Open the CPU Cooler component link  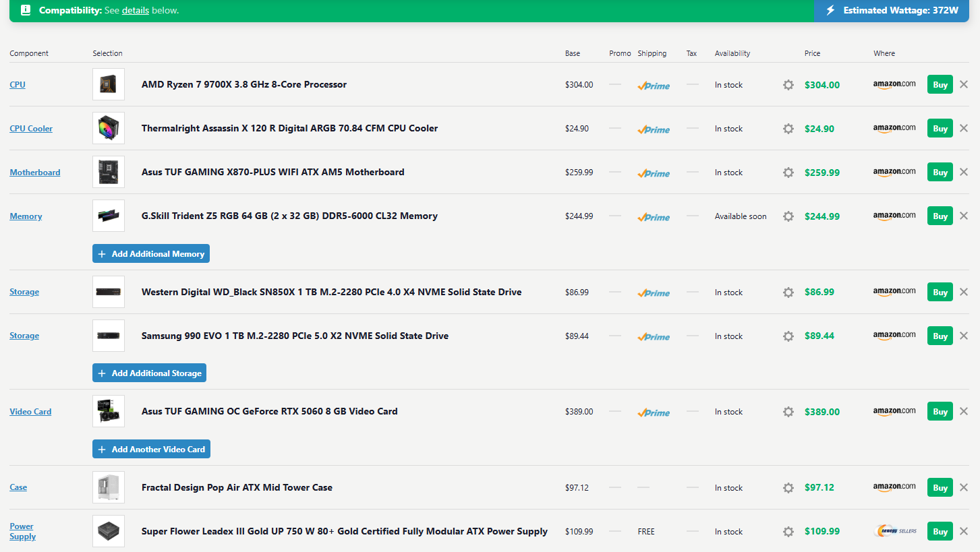pyautogui.click(x=31, y=129)
